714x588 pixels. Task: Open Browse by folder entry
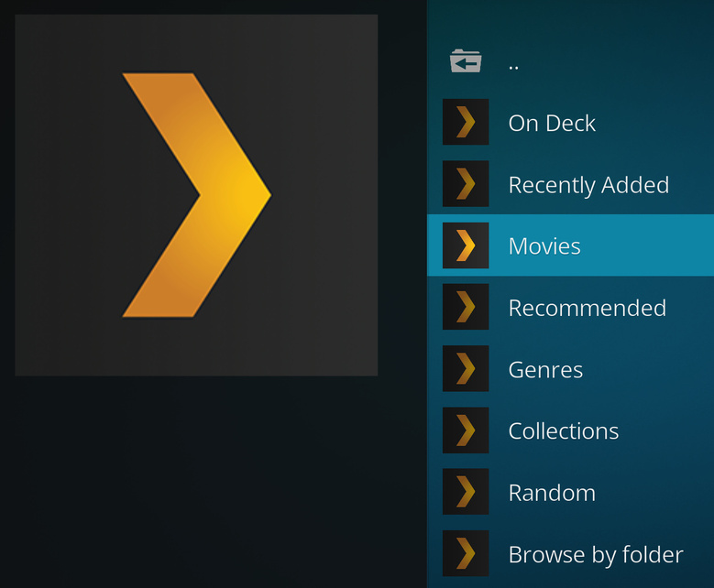(x=571, y=553)
